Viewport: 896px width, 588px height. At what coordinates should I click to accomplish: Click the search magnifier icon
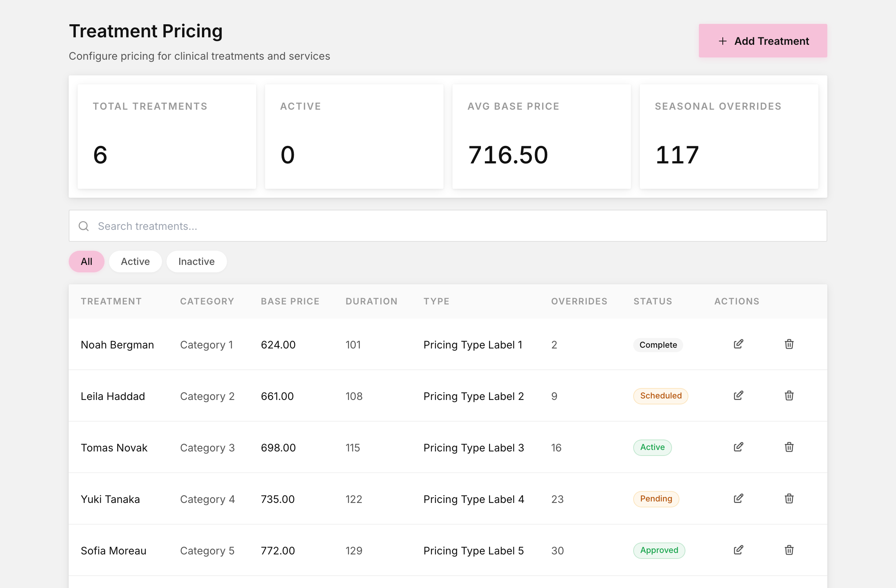(84, 226)
